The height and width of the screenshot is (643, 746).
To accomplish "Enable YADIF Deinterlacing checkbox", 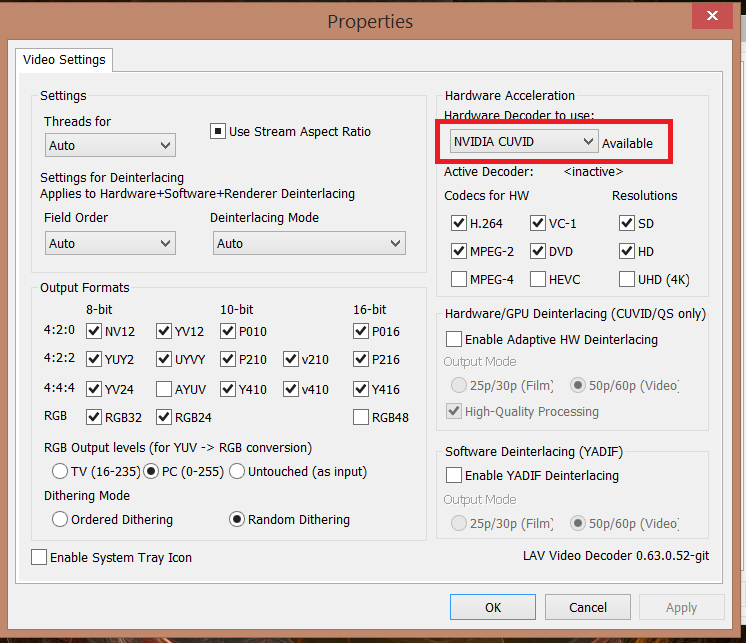I will tap(454, 476).
